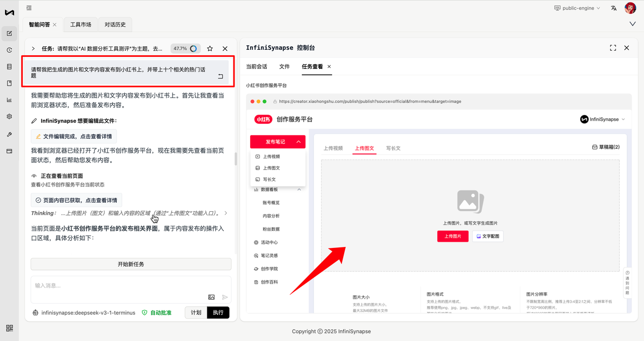
Task: Star the current task as favorite
Action: coord(210,49)
